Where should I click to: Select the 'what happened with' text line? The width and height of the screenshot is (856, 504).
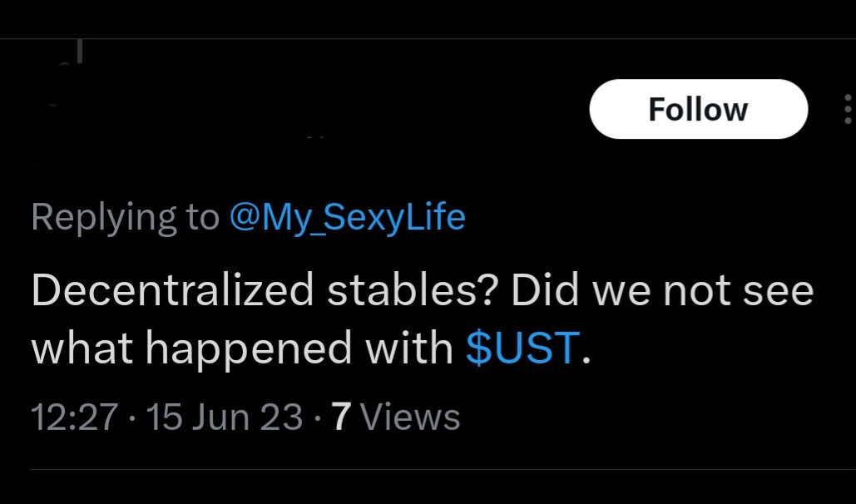tap(242, 348)
